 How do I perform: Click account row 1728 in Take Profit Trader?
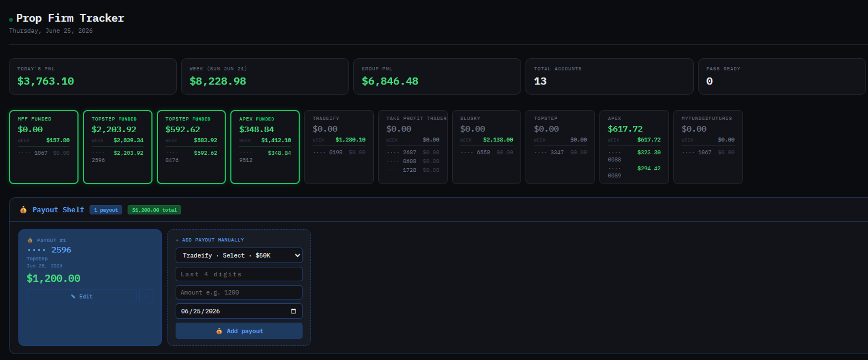(x=413, y=170)
